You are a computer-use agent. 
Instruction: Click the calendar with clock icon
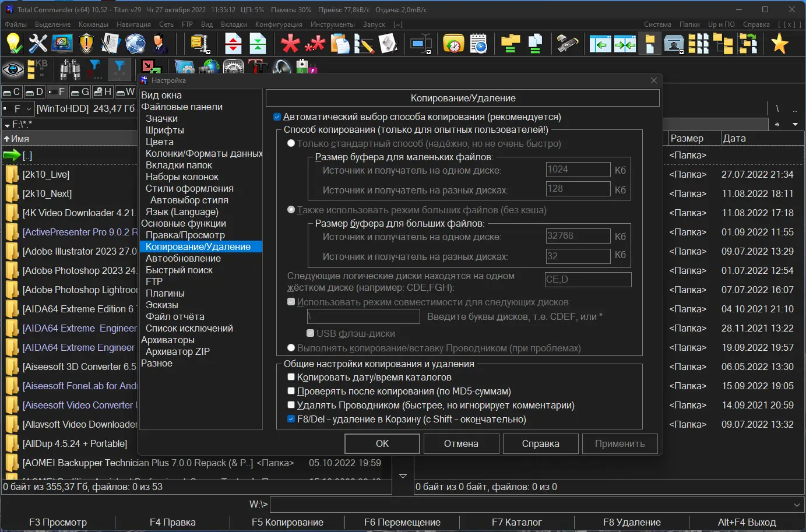coord(478,44)
